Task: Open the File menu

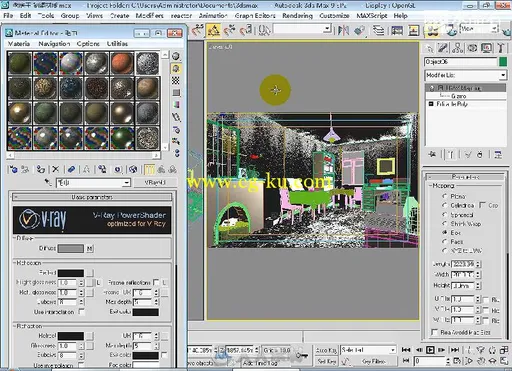Action: click(x=8, y=16)
